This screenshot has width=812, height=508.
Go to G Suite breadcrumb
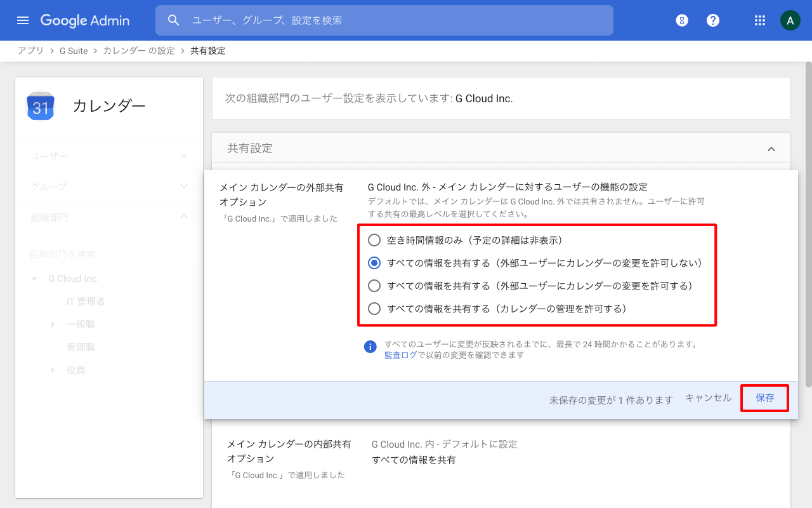(x=74, y=51)
